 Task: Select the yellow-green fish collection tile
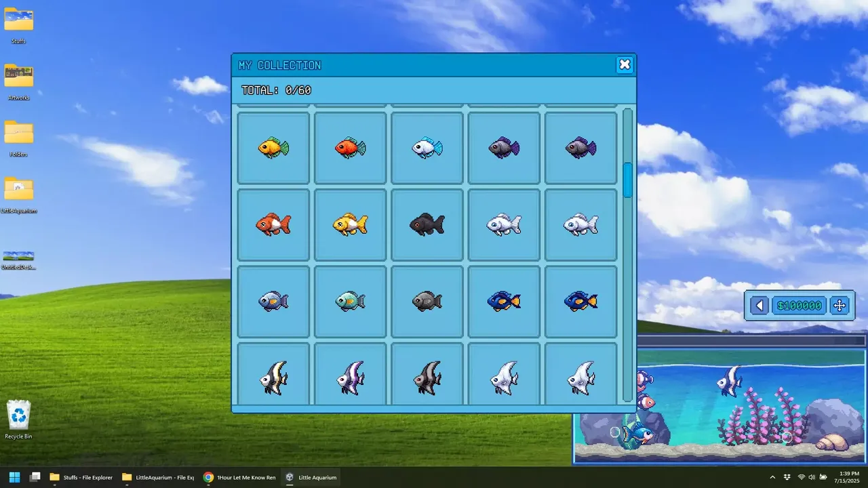273,148
